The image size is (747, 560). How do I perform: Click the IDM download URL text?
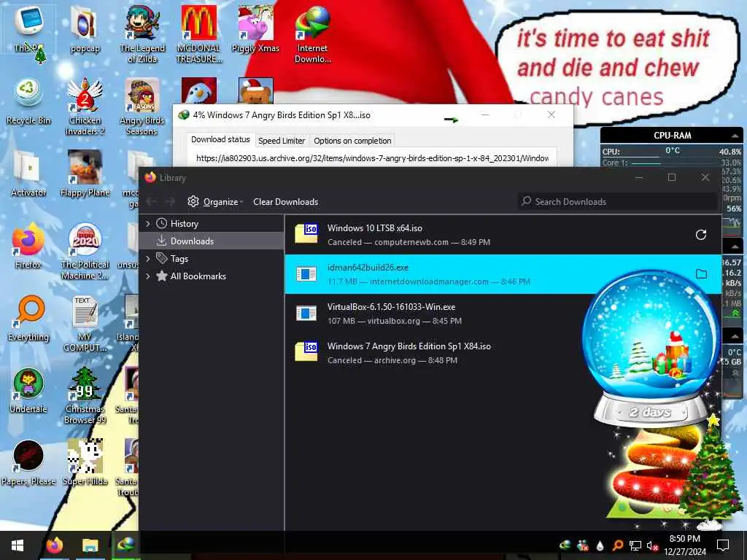click(x=372, y=158)
